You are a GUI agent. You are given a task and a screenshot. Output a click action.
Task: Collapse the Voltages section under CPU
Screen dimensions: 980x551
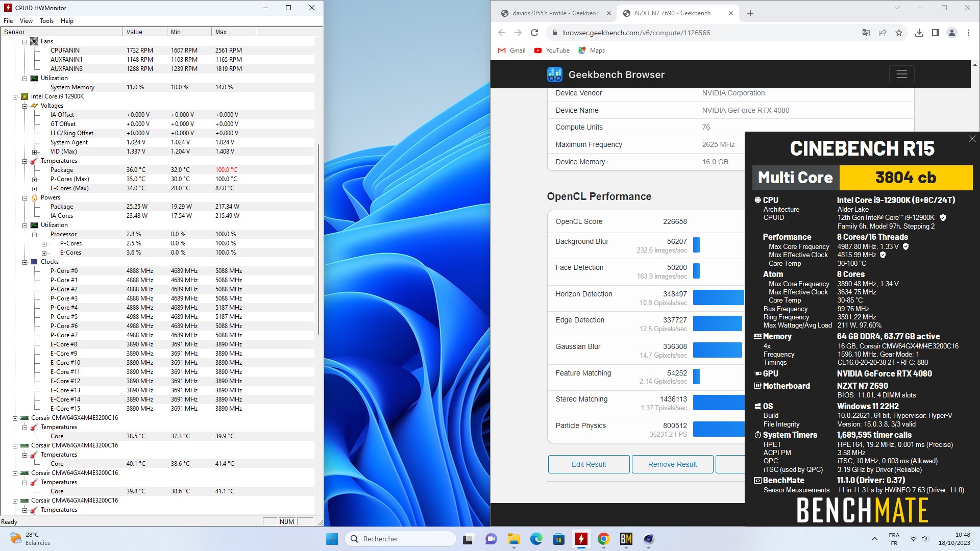click(x=24, y=106)
